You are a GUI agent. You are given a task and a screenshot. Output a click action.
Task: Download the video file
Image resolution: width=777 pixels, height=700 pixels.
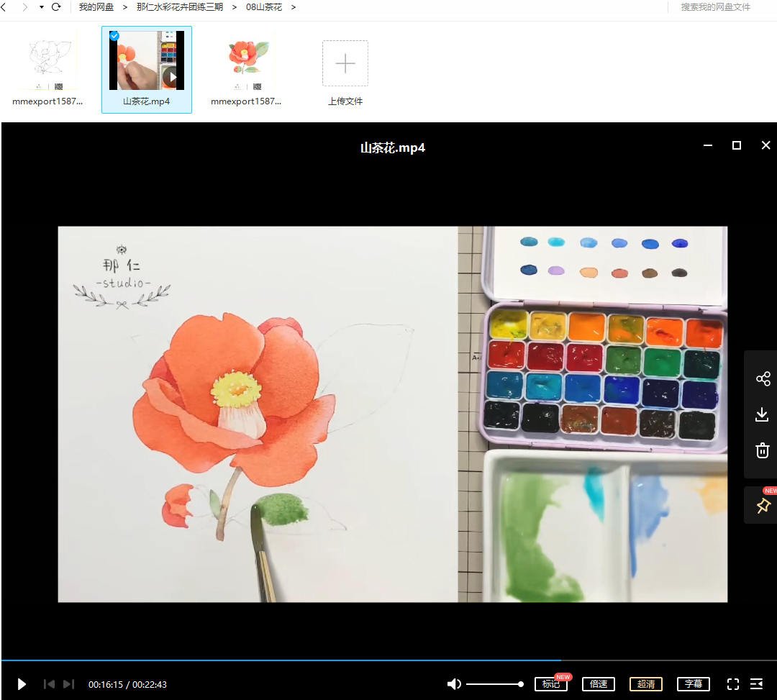763,414
